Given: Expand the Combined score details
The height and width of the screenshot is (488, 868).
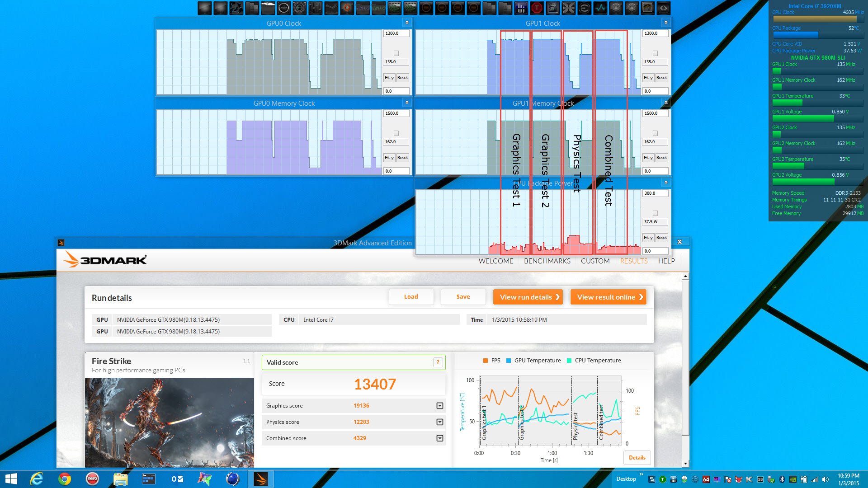Looking at the screenshot, I should point(439,438).
